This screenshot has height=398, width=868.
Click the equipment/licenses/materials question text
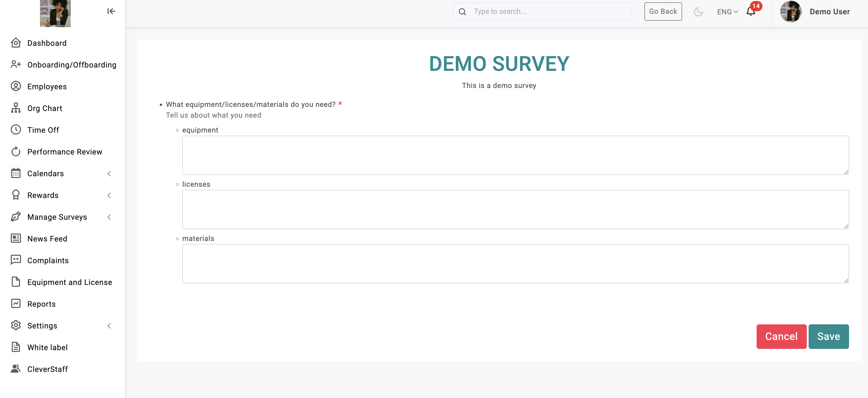pos(251,104)
